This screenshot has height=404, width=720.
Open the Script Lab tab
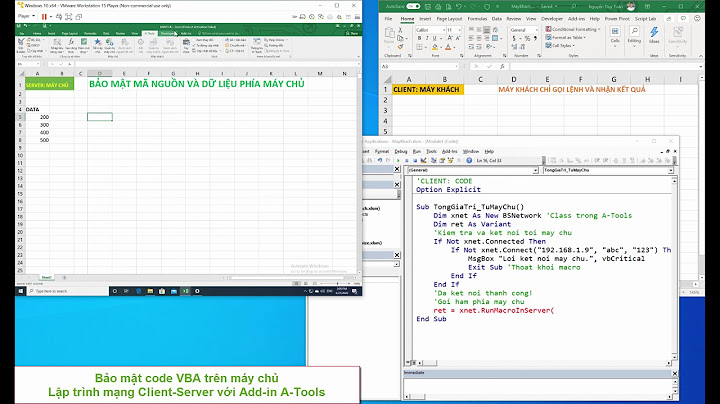click(x=646, y=19)
